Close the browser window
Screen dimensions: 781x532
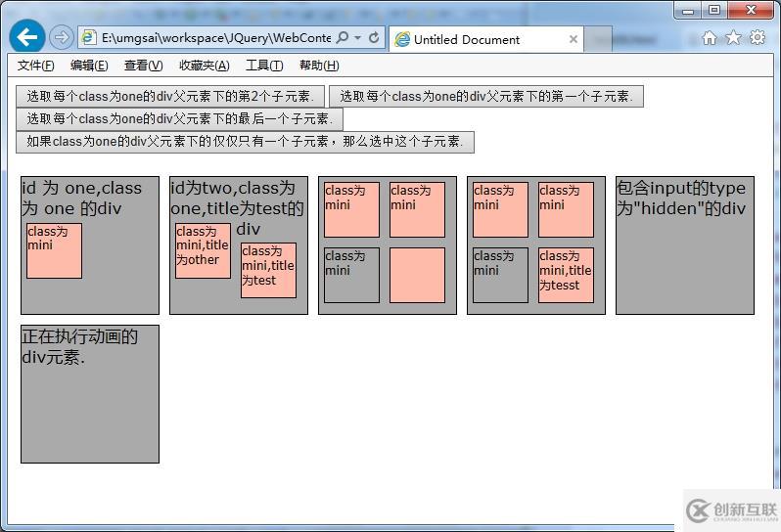pyautogui.click(x=751, y=11)
